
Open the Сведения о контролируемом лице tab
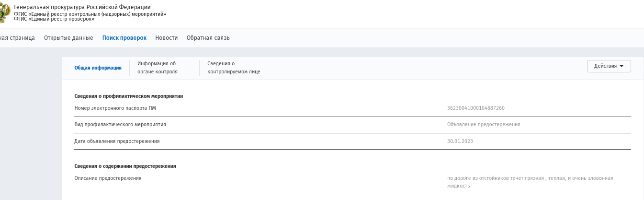click(234, 68)
